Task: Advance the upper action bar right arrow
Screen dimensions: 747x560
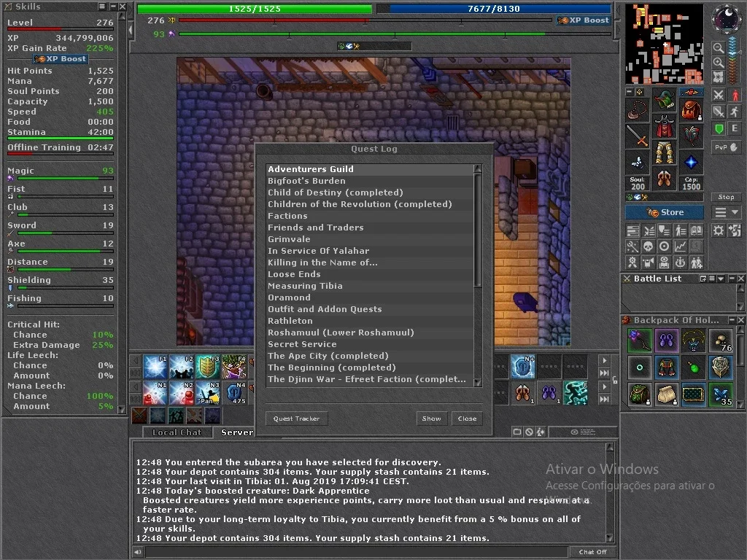Action: tap(604, 360)
